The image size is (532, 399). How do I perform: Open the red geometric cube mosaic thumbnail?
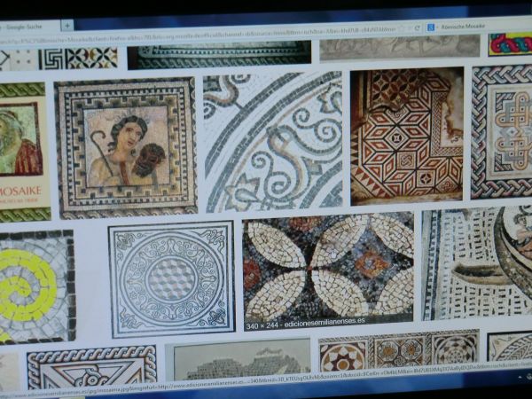tap(407, 136)
